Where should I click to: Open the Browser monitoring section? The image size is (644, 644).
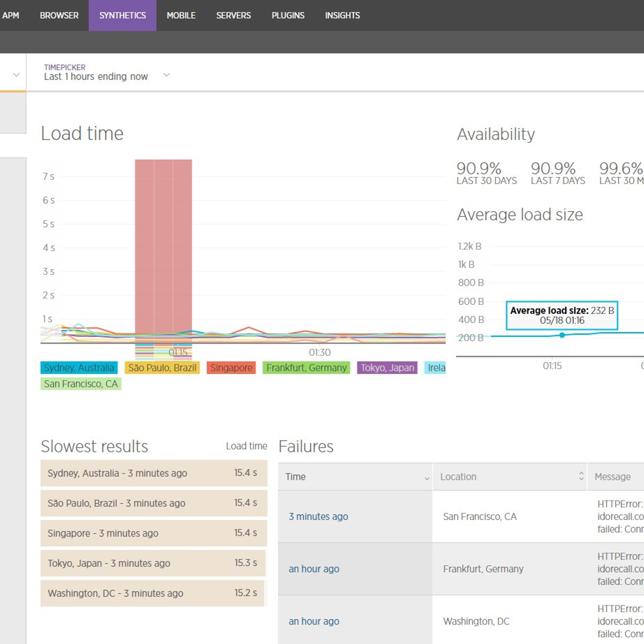(58, 15)
